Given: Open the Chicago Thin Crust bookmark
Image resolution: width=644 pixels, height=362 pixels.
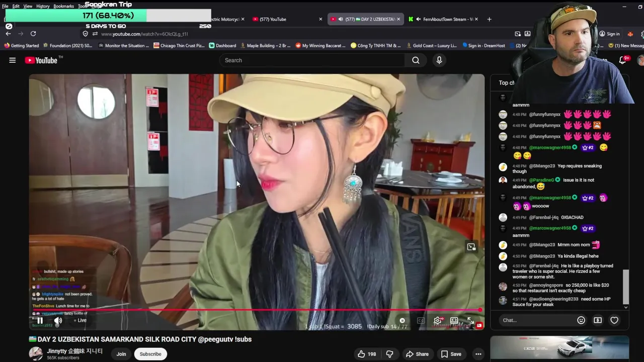Looking at the screenshot, I should click(x=179, y=45).
